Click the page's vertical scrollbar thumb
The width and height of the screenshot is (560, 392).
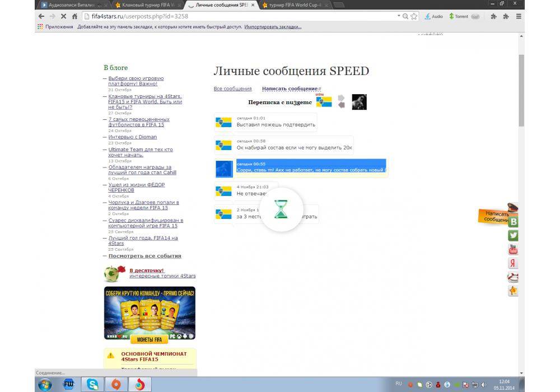(x=521, y=90)
